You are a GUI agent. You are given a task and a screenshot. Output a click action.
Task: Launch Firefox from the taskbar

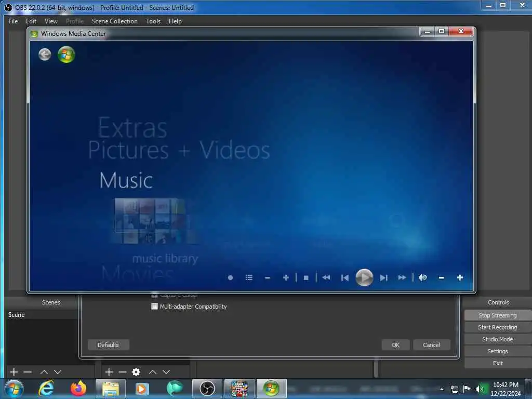click(78, 389)
